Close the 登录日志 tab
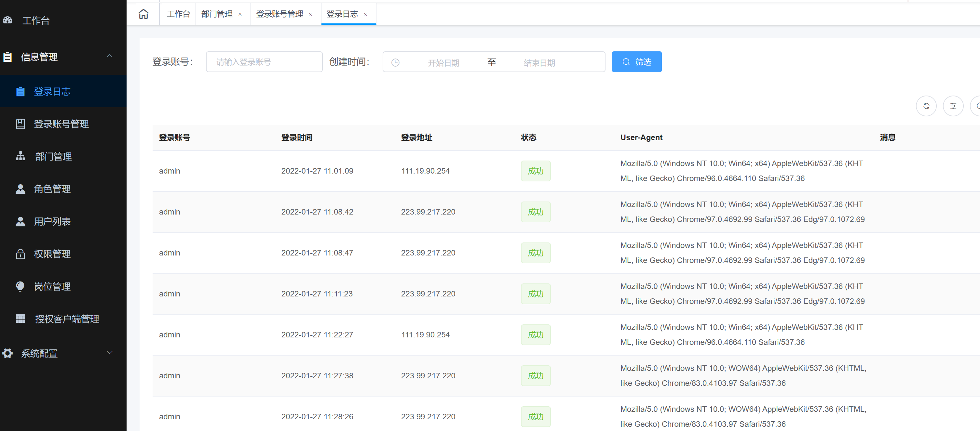980x431 pixels. click(366, 14)
